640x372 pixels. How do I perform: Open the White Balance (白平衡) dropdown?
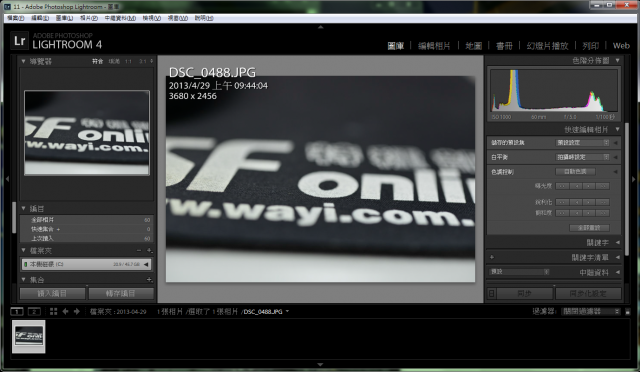tap(582, 157)
